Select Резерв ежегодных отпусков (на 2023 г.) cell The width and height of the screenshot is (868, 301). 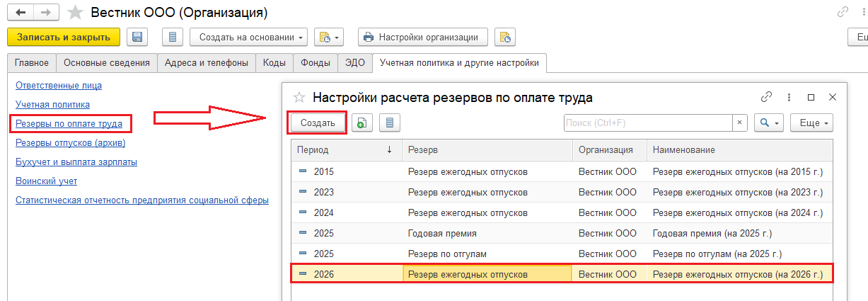point(741,192)
